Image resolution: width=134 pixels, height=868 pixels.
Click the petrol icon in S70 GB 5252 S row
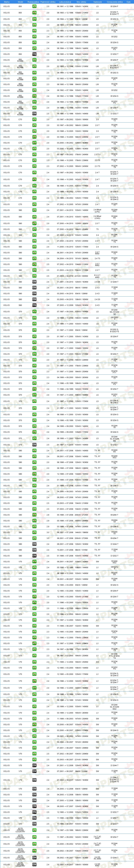tap(34, 318)
